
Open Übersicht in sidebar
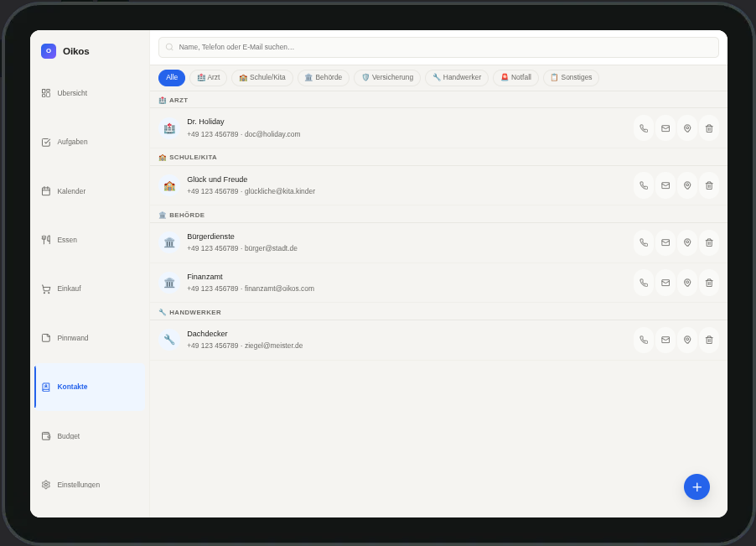90,93
